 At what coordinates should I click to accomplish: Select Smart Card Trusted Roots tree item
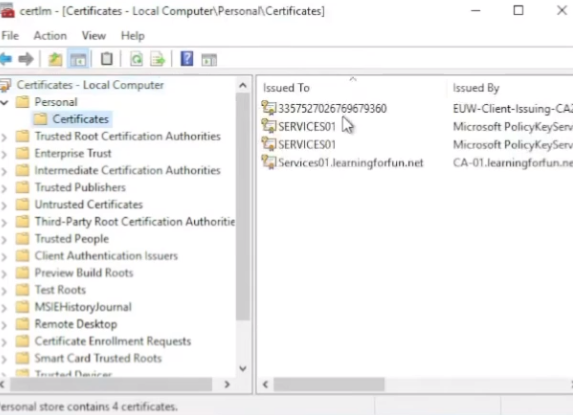[98, 358]
